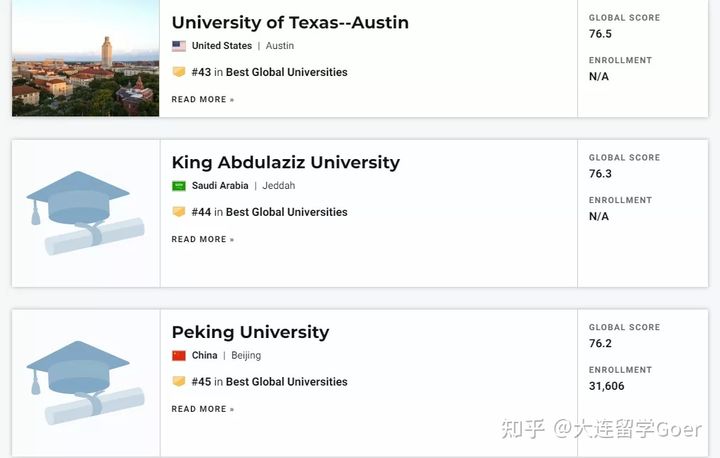Screen dimensions: 720x458
Task: Click the badge icon beside #43 ranking
Action: (x=179, y=72)
